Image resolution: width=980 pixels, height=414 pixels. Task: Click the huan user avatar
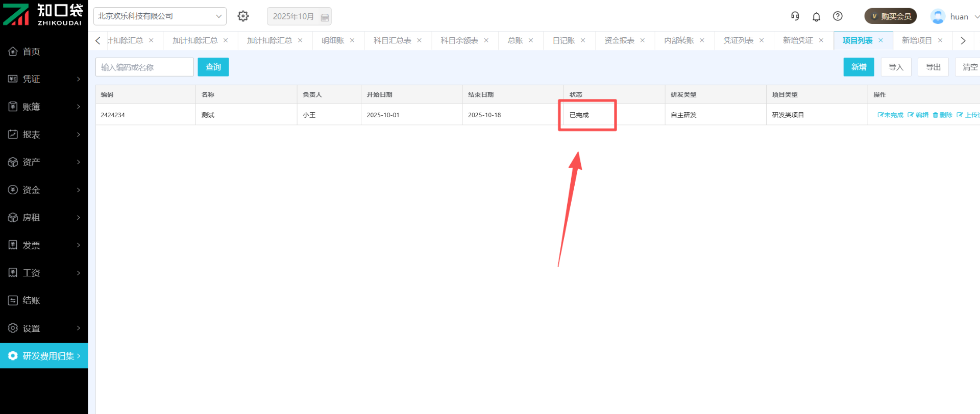tap(938, 16)
